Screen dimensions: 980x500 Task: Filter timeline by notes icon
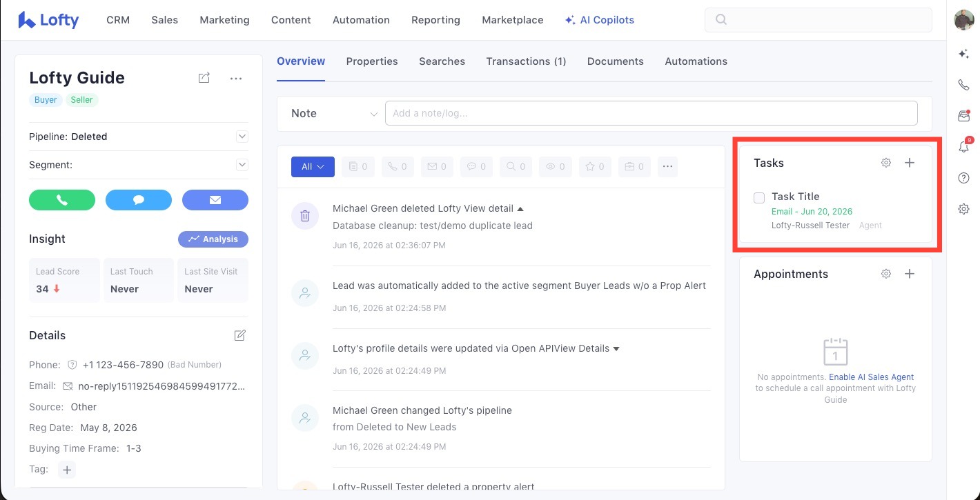point(358,166)
